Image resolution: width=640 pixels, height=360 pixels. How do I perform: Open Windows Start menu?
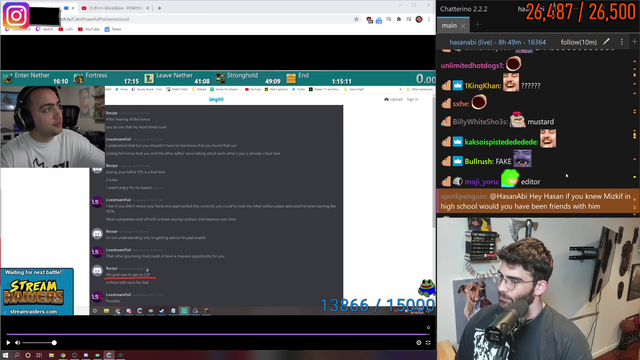pyautogui.click(x=5, y=355)
